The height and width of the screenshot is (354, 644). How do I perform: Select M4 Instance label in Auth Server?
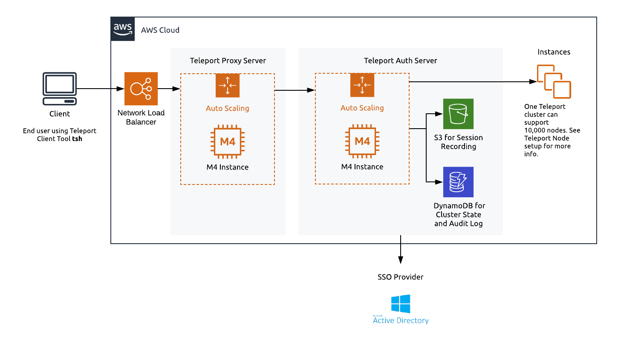pyautogui.click(x=362, y=167)
